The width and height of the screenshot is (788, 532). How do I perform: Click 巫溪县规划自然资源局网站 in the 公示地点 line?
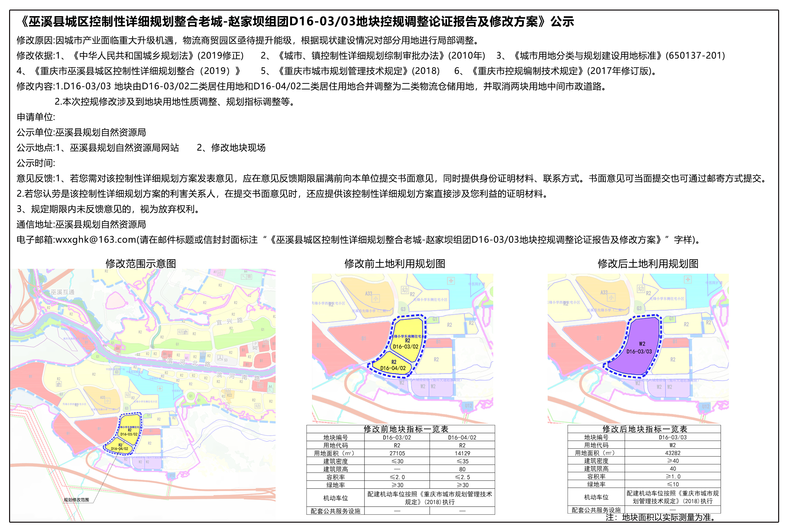coord(124,148)
